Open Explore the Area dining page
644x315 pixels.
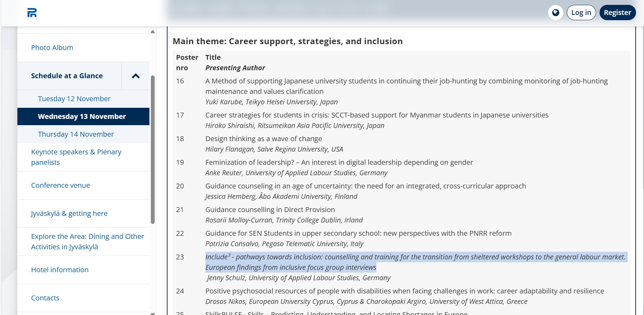tap(87, 242)
